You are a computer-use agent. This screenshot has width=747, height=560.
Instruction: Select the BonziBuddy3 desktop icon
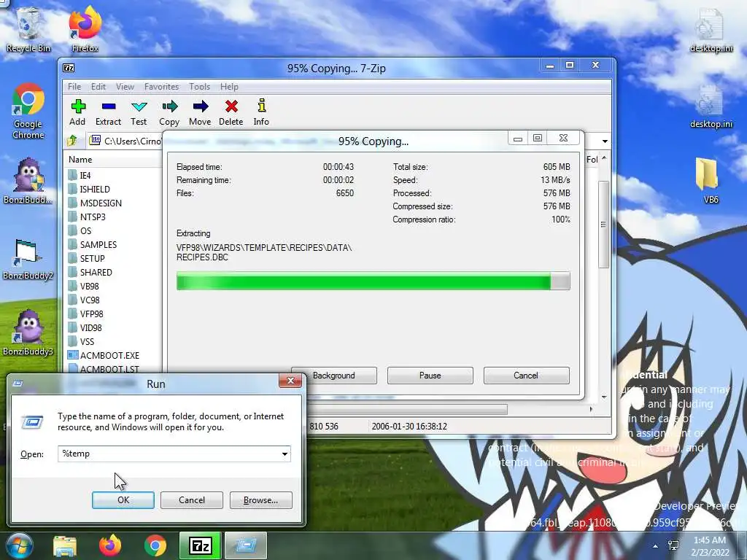click(x=28, y=333)
